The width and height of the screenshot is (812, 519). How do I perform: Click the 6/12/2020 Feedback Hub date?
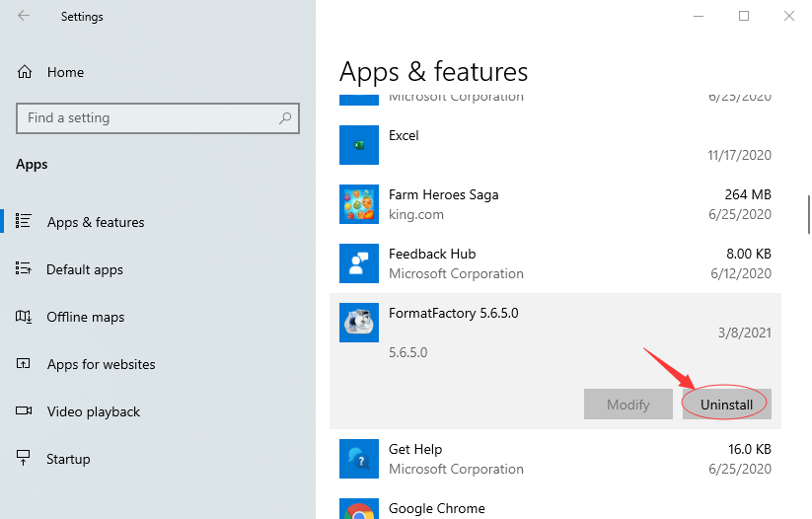[x=741, y=273]
